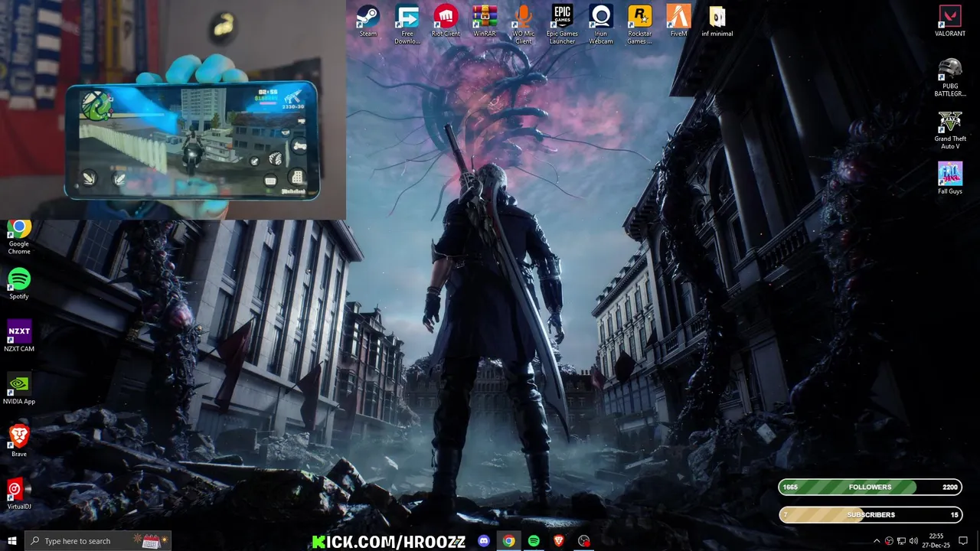Launch Epic Games Launcher from the desktop
Screen dimensions: 980x551
tap(562, 24)
